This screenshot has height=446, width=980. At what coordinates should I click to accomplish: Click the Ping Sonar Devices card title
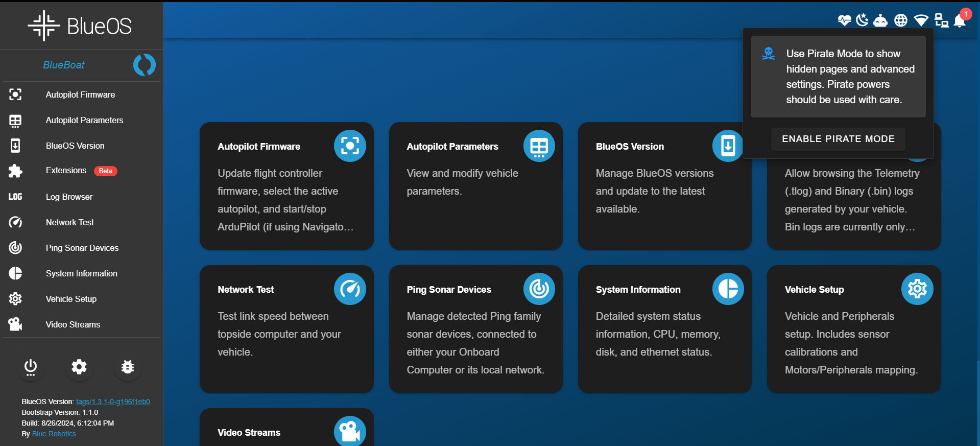449,290
